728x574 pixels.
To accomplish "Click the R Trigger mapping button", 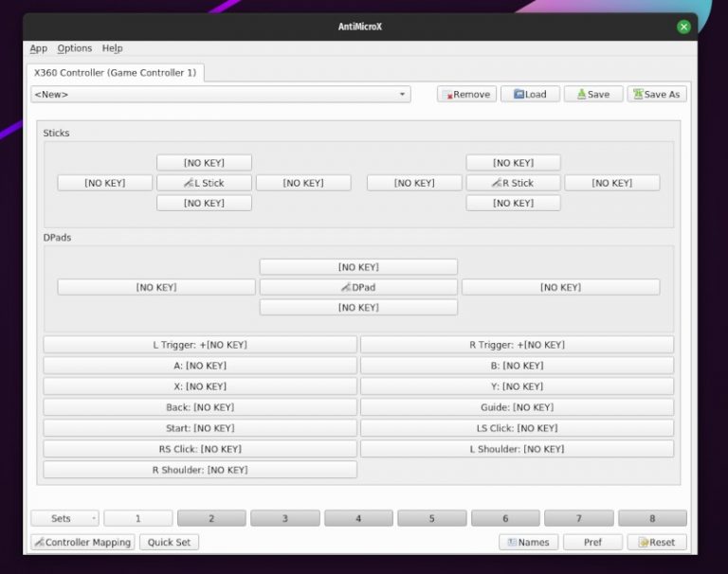I will 518,345.
